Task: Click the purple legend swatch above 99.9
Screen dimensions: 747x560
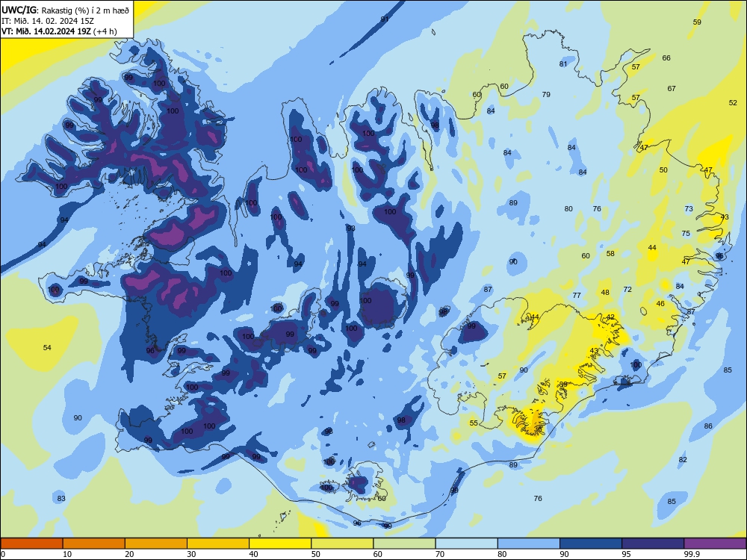Action: pos(715,544)
